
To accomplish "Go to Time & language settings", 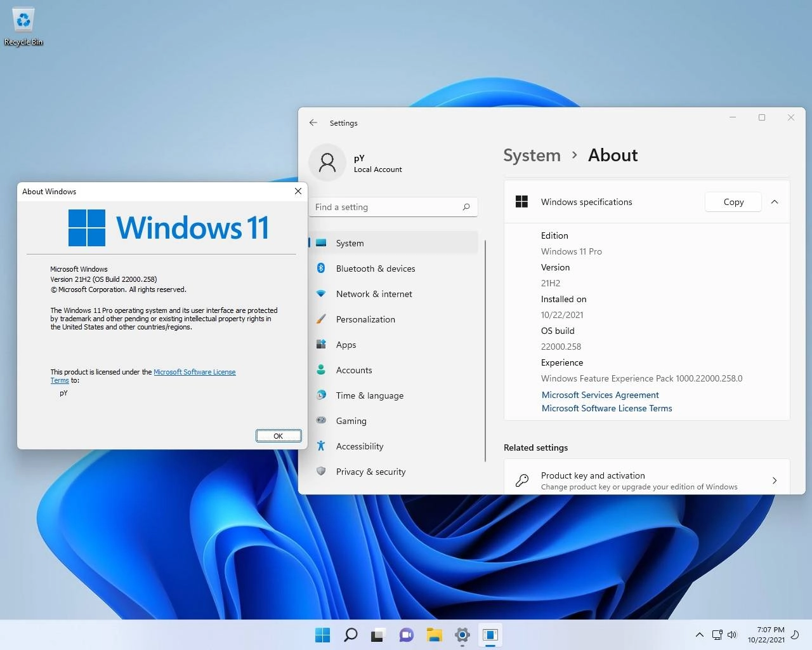I will click(x=393, y=395).
